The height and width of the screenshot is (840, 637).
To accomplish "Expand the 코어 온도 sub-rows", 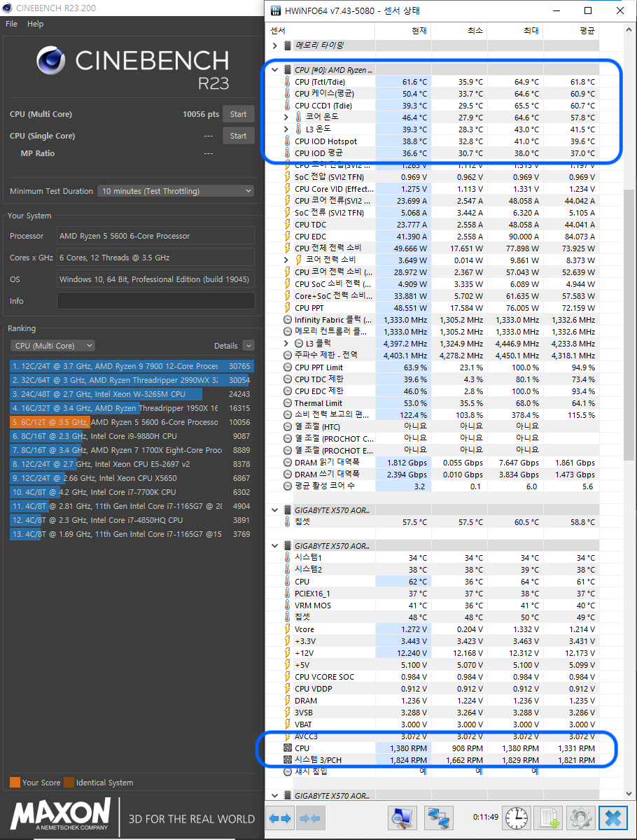I will click(x=286, y=118).
